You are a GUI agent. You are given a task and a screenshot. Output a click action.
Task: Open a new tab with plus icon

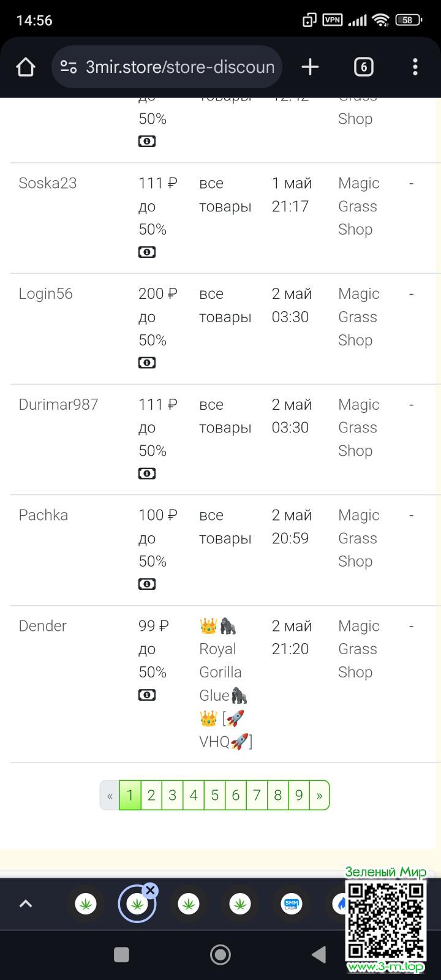point(311,67)
